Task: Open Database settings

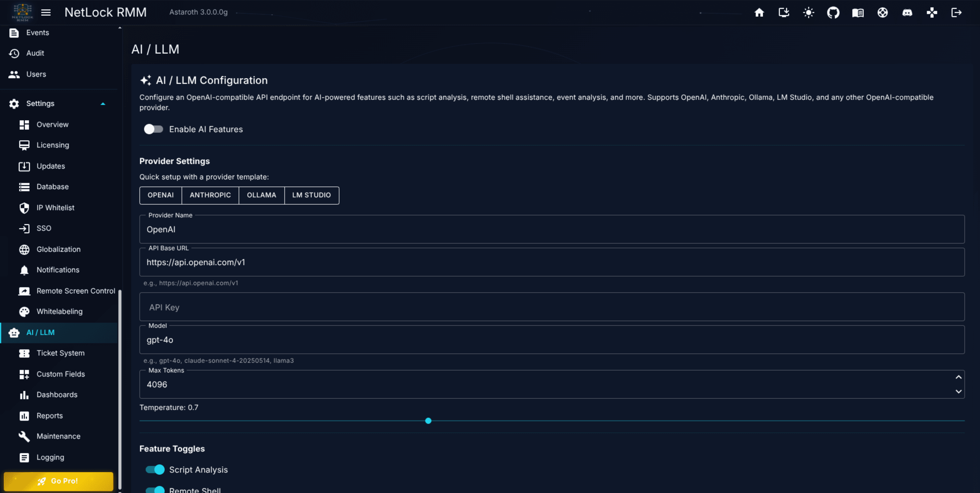Action: coord(59,187)
